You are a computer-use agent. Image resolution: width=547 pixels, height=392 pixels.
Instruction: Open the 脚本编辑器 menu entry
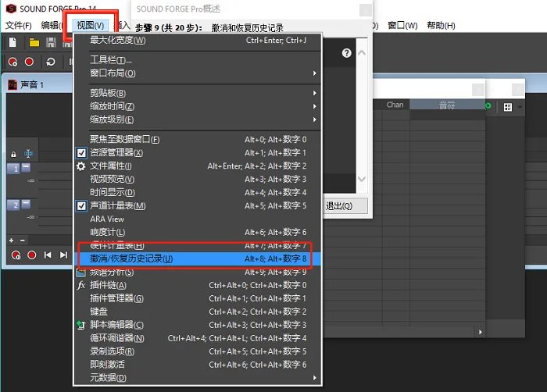click(x=198, y=325)
